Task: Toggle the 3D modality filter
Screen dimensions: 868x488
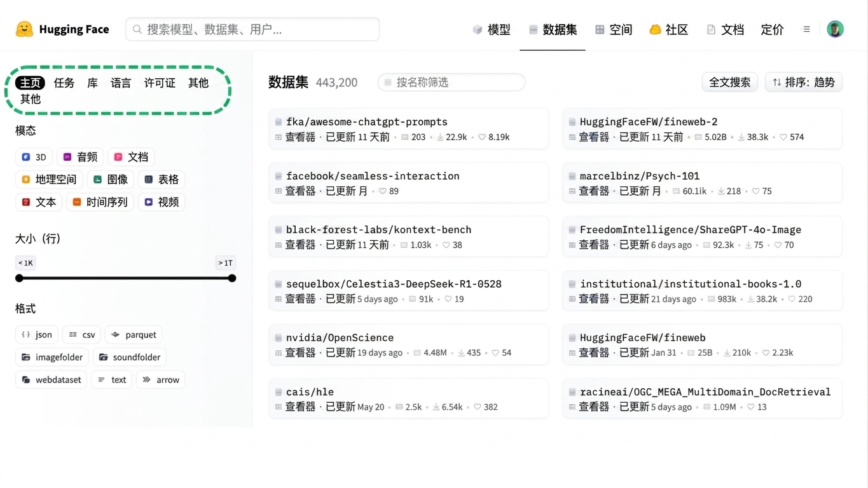Action: click(x=34, y=157)
